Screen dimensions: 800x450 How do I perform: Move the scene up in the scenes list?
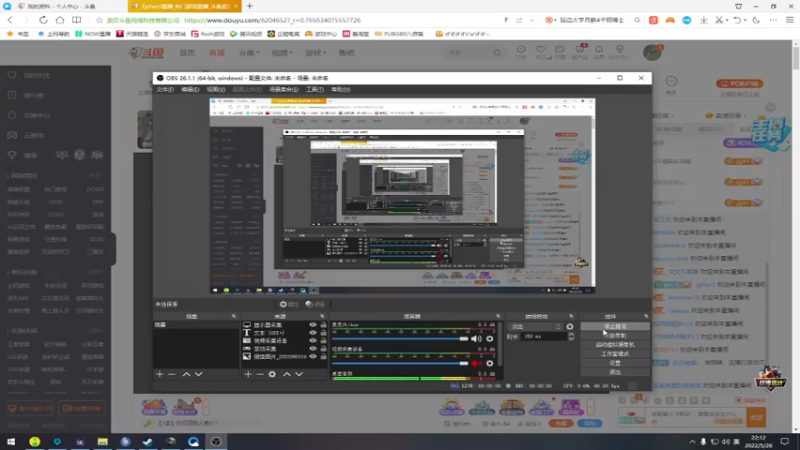point(186,374)
